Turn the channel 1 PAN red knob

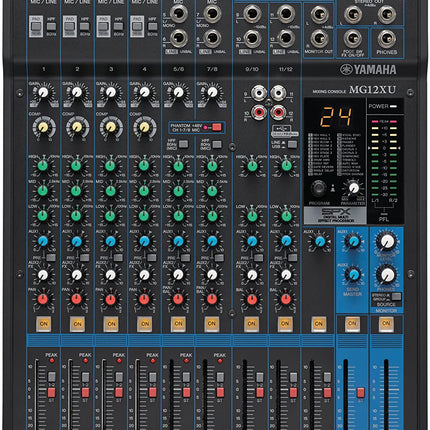click(43, 299)
